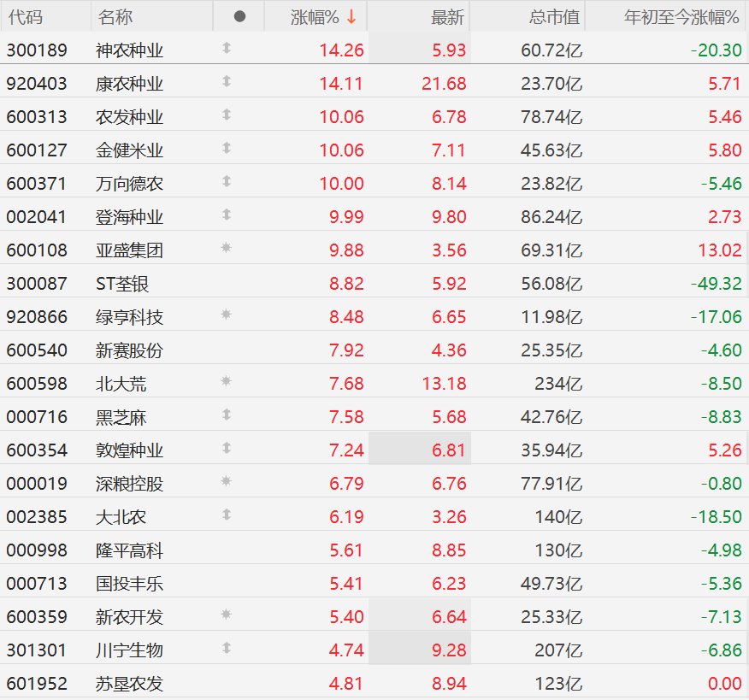Click the year-to-date value -18.50
This screenshot has width=749, height=700.
716,517
